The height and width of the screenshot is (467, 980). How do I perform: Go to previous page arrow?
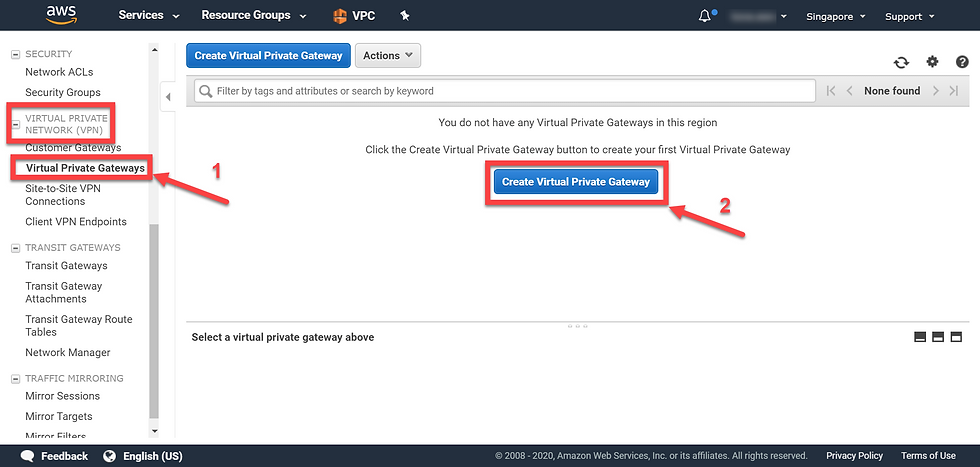pyautogui.click(x=849, y=91)
